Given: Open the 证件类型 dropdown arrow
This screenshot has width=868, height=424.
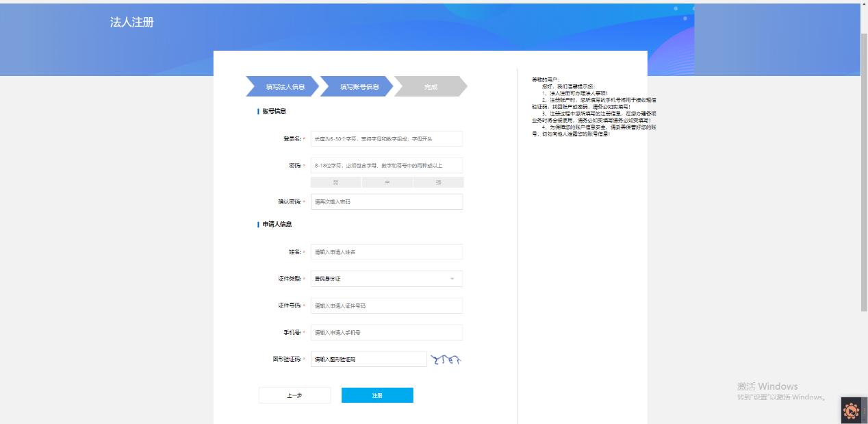Looking at the screenshot, I should click(452, 279).
